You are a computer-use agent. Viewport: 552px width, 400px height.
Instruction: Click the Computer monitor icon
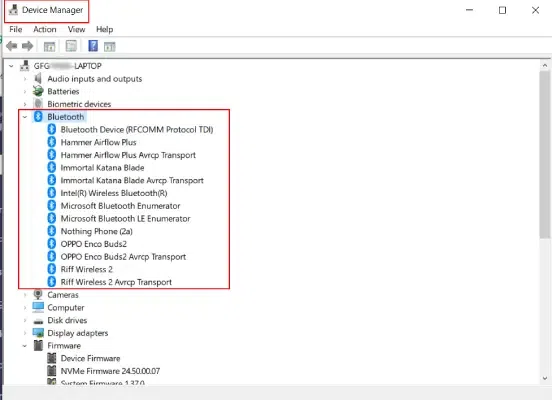(x=38, y=307)
